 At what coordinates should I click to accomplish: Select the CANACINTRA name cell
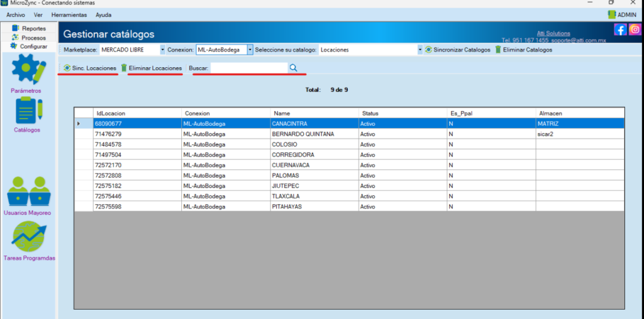314,124
